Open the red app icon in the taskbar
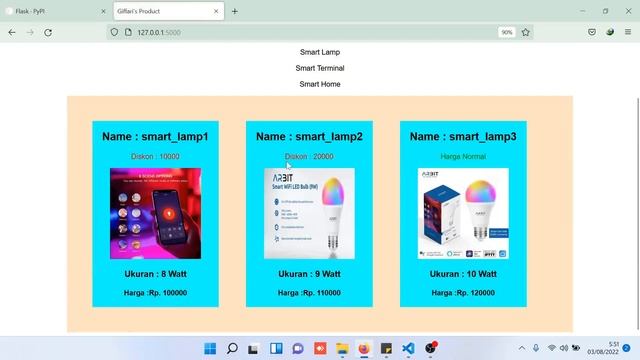This screenshot has height=360, width=640. (320, 349)
